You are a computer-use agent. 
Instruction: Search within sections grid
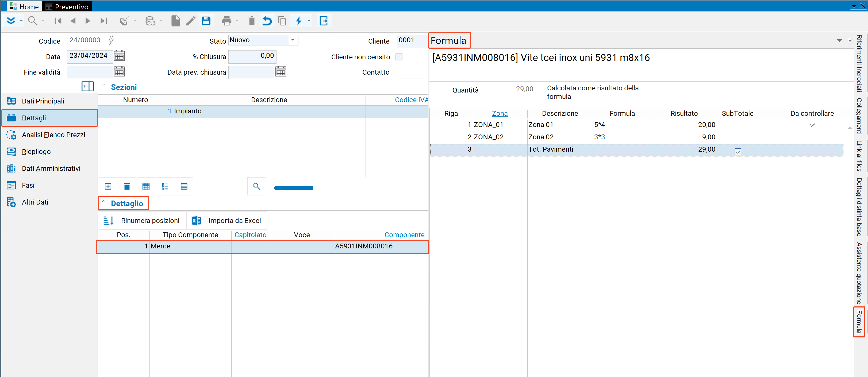pos(256,186)
